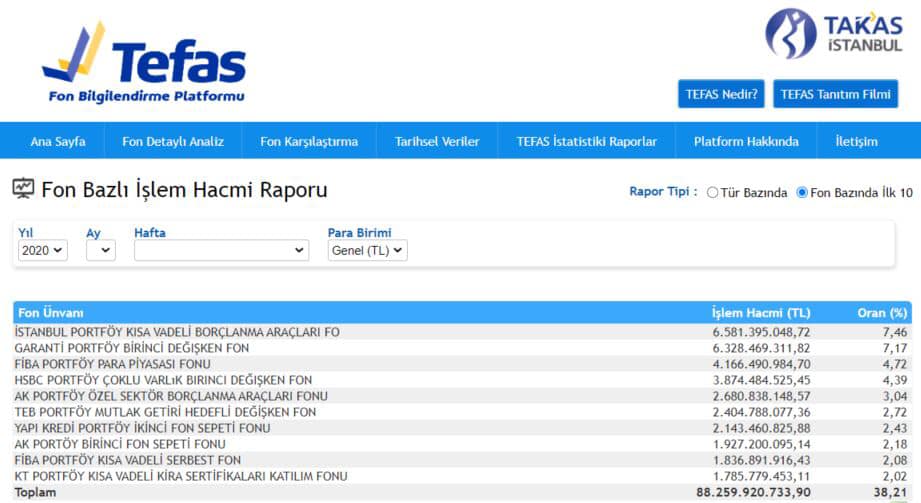
Task: Click ratio value 2,43
Action: (895, 428)
